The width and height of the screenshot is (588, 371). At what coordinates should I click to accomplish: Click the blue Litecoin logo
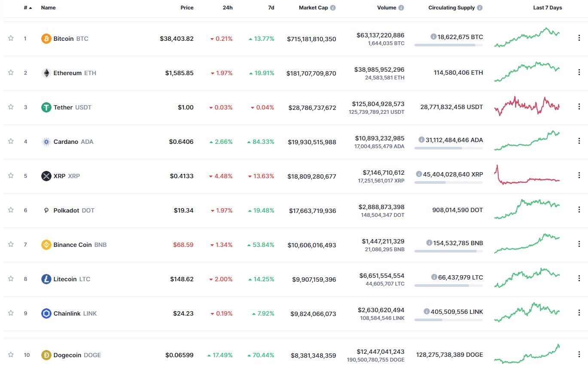(46, 279)
